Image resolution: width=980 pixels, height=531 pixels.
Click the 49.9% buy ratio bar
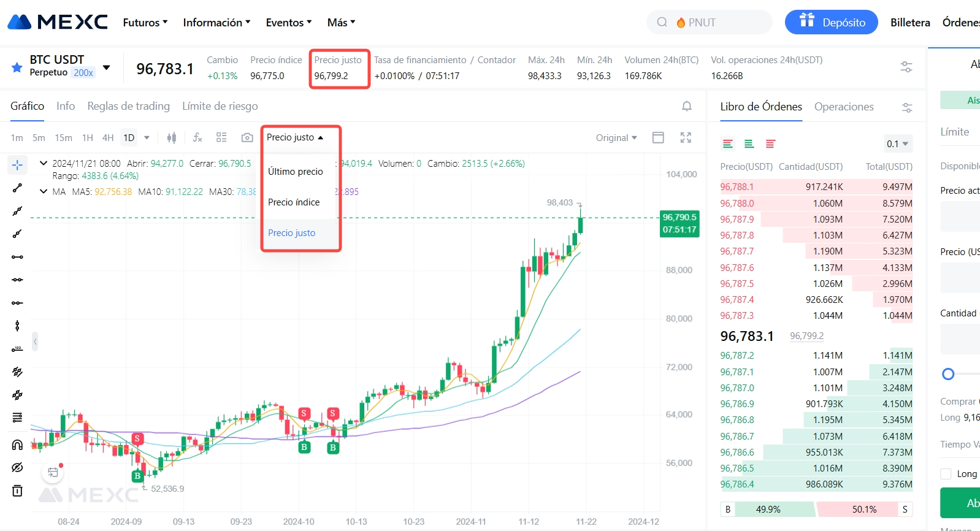coord(768,509)
